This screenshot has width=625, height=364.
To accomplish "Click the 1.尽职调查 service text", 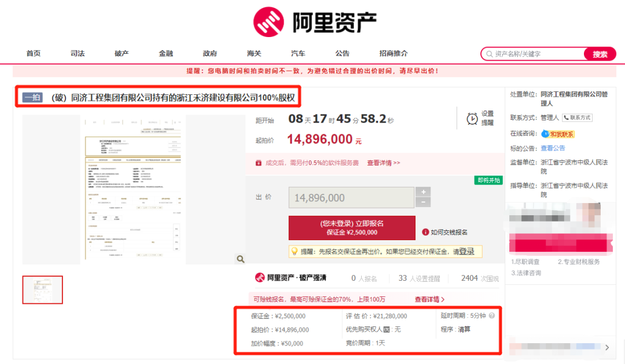I will (525, 262).
